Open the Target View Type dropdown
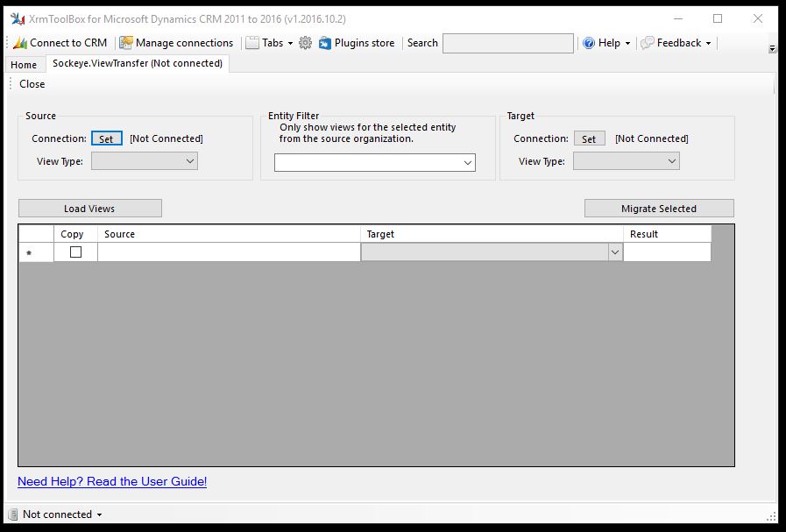 (627, 161)
